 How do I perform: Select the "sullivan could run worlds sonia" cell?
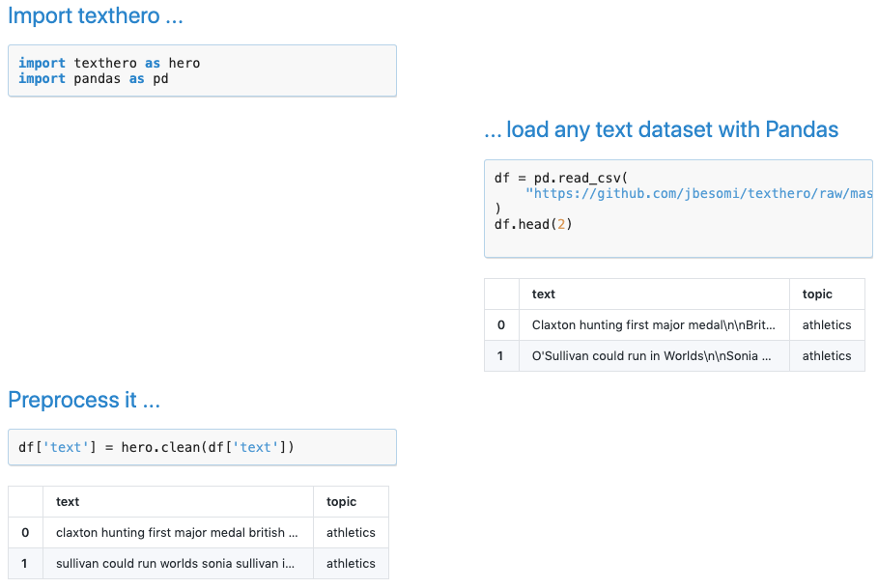pyautogui.click(x=177, y=564)
